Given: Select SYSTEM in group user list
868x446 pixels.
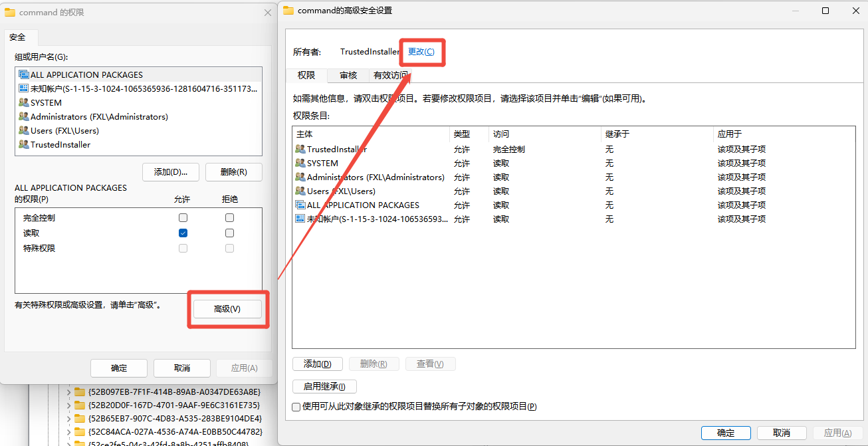Looking at the screenshot, I should click(x=138, y=102).
